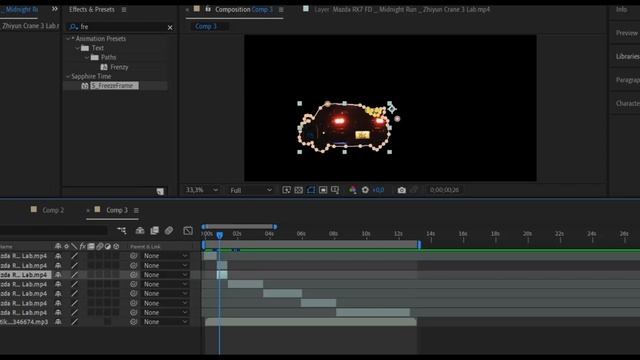Toggle hide shy layers button in timeline
Screen dimensions: 640x360
point(140,231)
